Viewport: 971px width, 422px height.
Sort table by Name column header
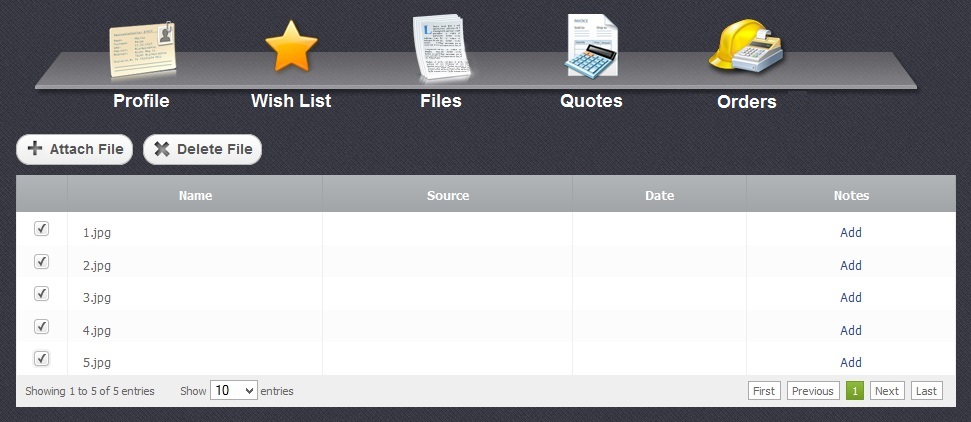pyautogui.click(x=195, y=195)
